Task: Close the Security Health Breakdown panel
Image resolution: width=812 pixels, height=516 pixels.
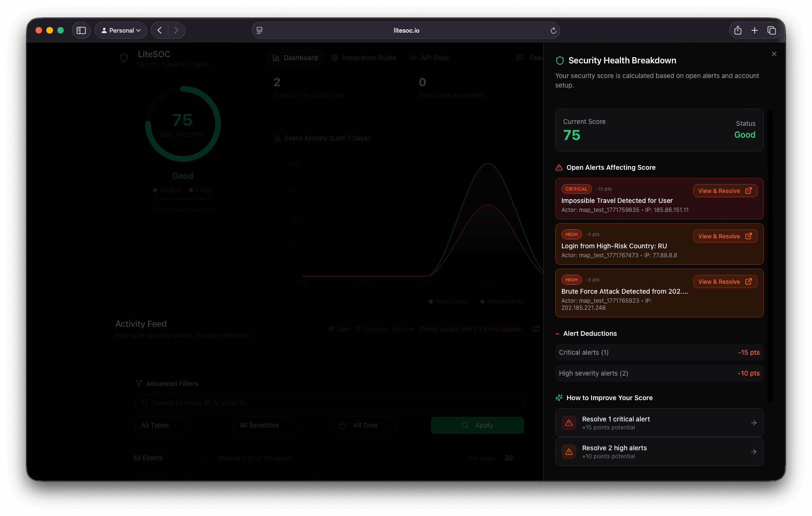Action: coord(774,53)
